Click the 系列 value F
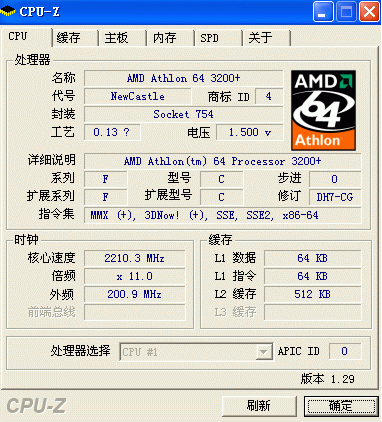This screenshot has width=382, height=422. point(106,179)
